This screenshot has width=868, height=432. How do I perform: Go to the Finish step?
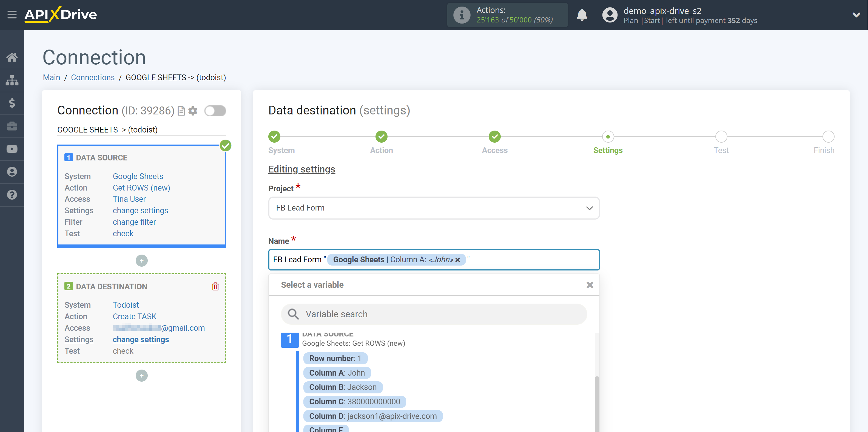(x=828, y=137)
